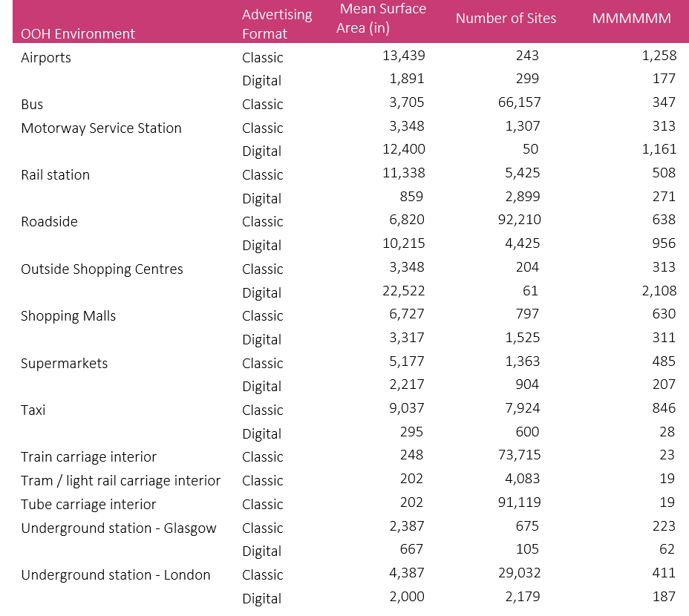Select the Taxi row label

[33, 410]
